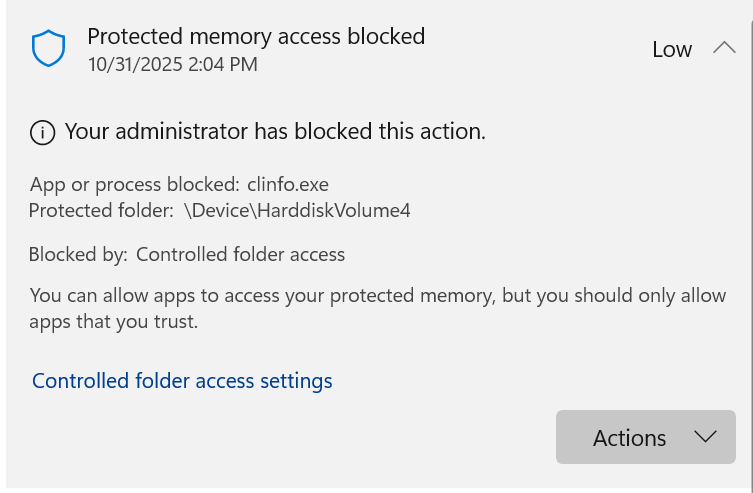Click 'Your administrator has blocked this action' message
753x493 pixels.
coord(275,131)
